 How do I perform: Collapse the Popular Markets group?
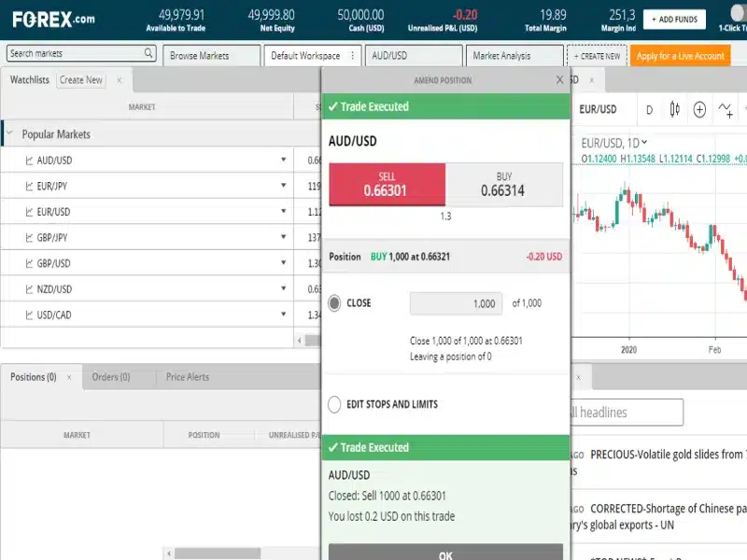(x=10, y=134)
